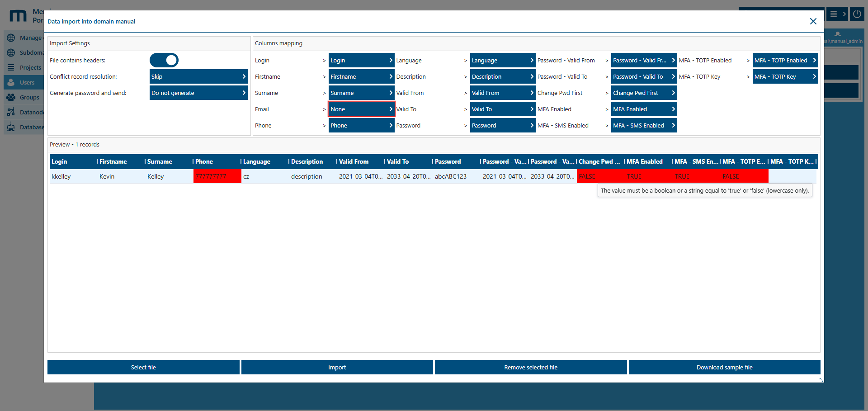Click the Projects sidebar icon
The height and width of the screenshot is (411, 868).
(11, 67)
